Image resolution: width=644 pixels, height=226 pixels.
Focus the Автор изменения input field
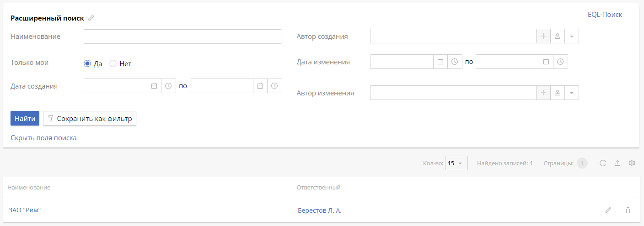coord(453,93)
